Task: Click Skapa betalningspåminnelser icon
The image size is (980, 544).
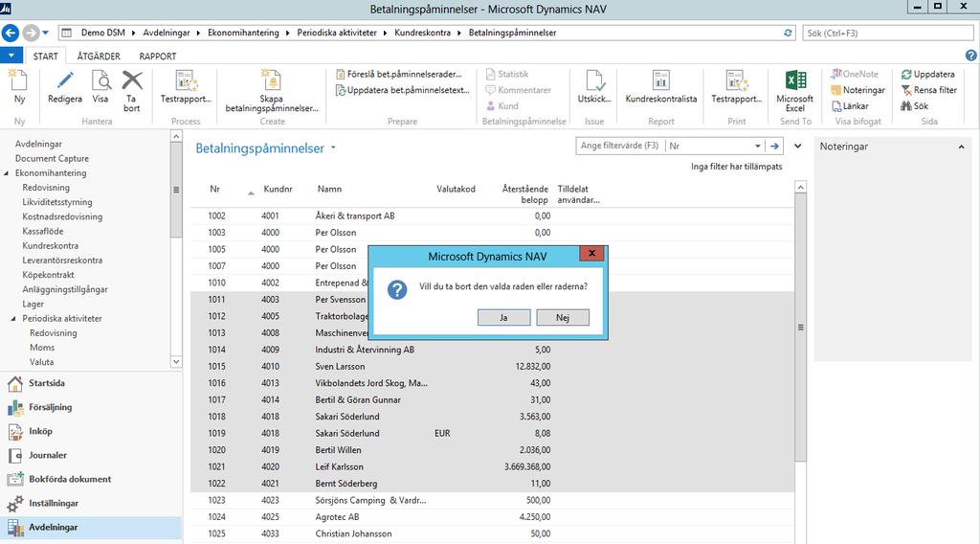Action: [271, 80]
